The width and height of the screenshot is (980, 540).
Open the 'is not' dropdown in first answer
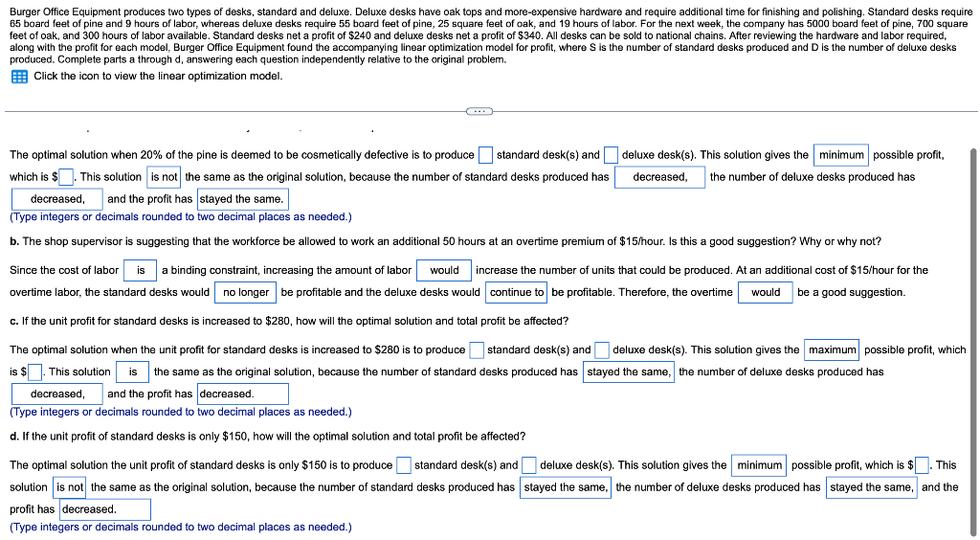[x=165, y=177]
